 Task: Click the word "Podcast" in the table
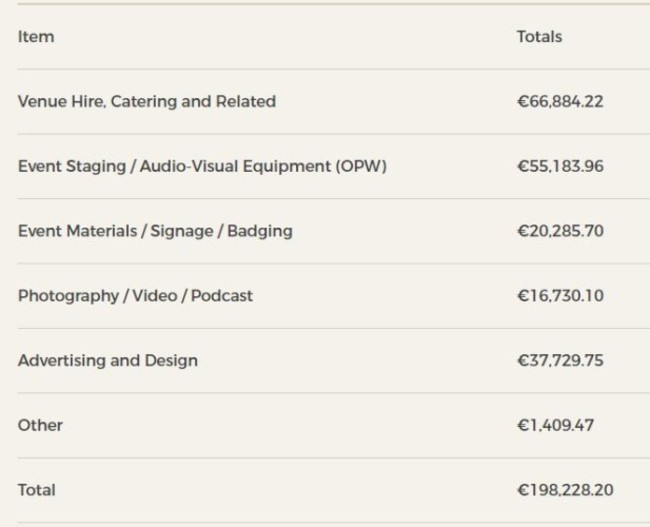pyautogui.click(x=222, y=296)
